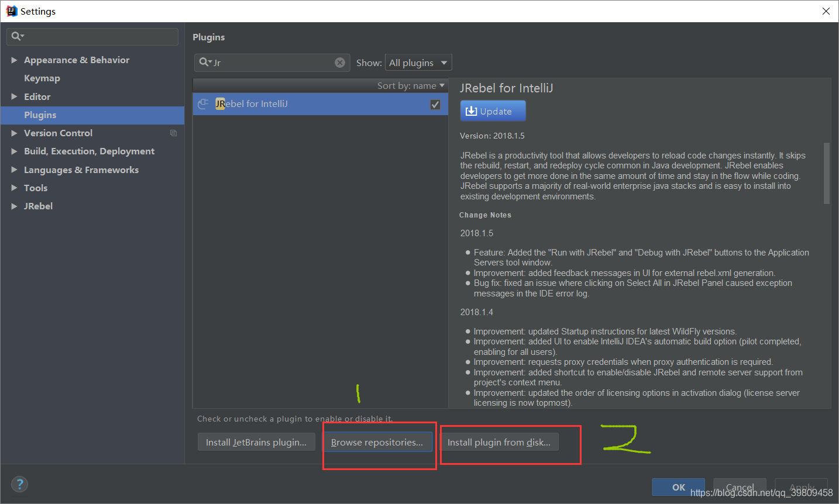The height and width of the screenshot is (504, 839).
Task: Open the Tools settings page
Action: [x=36, y=188]
